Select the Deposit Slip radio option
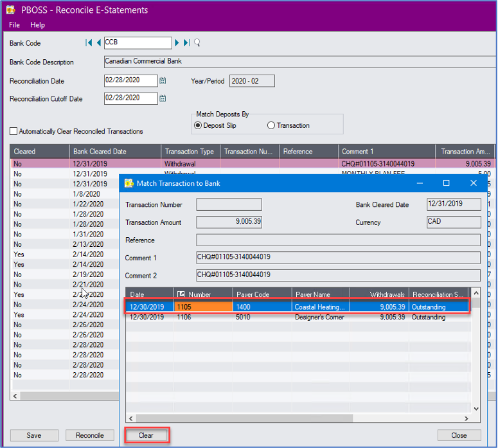 198,125
